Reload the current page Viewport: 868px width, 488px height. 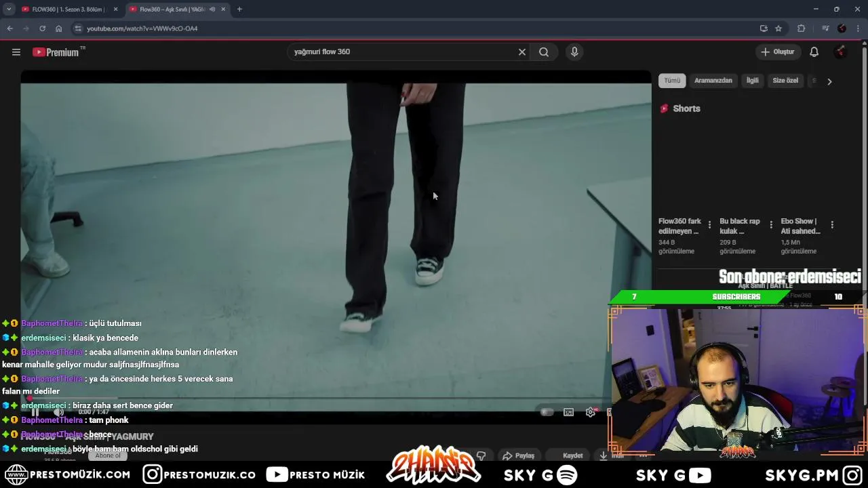coord(42,28)
